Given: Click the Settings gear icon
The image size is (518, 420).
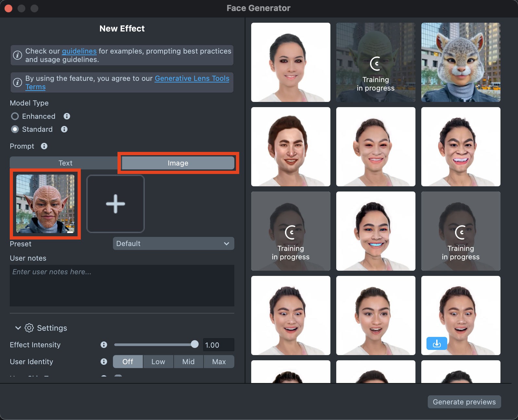Looking at the screenshot, I should click(29, 328).
